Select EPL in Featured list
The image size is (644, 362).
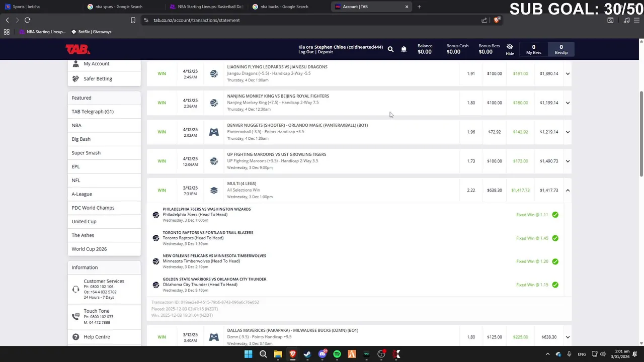[x=75, y=166]
